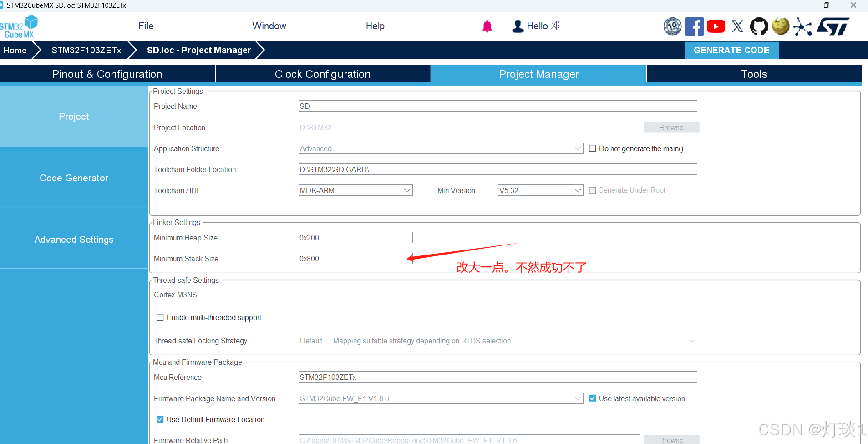Click the gold globe community icon

coord(781,26)
